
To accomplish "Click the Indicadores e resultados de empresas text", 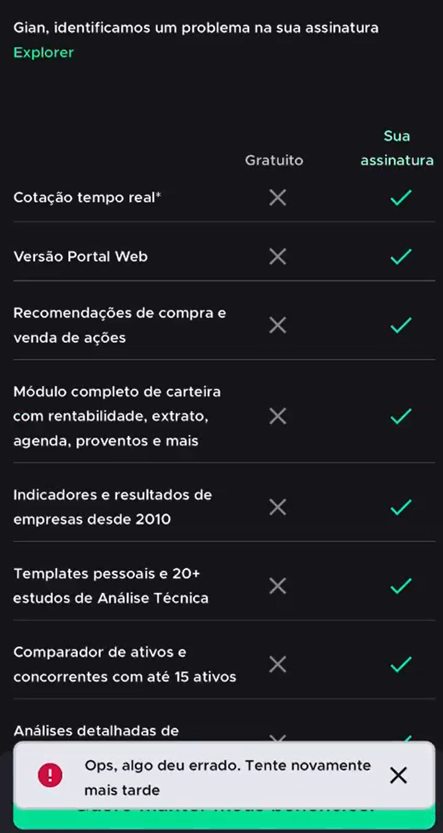I will (x=113, y=507).
